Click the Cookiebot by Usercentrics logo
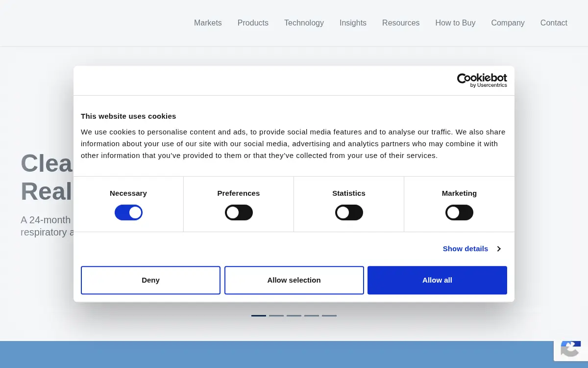The image size is (588, 368). (x=482, y=80)
